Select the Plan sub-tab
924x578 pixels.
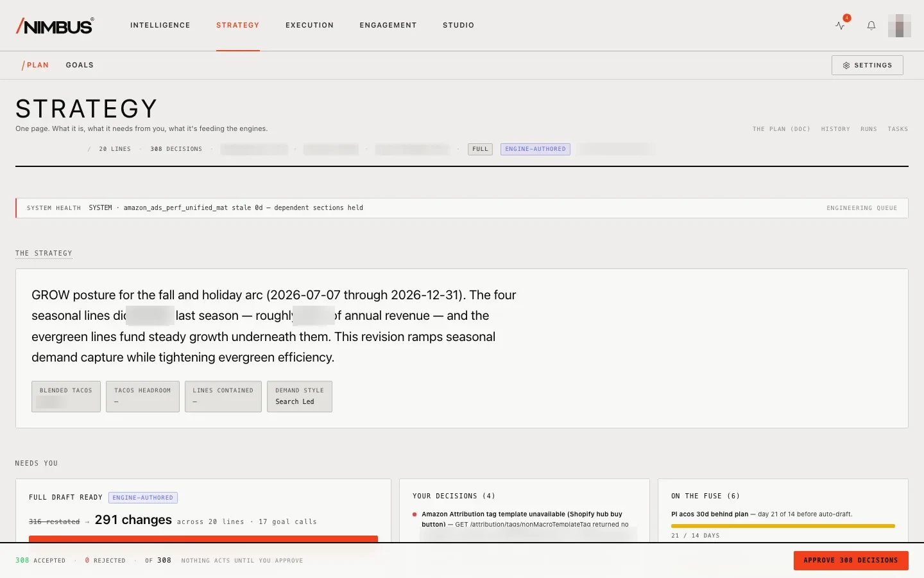[35, 66]
